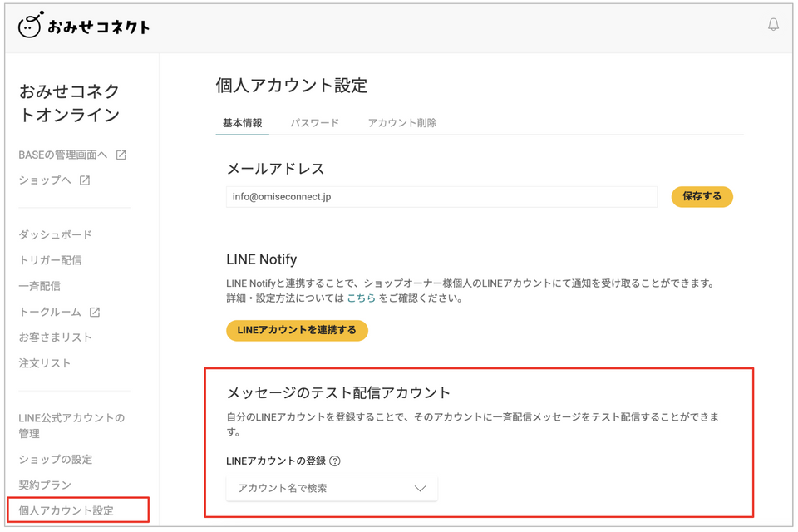Open the こちら link
Screen dimensions: 798x532
(x=361, y=298)
